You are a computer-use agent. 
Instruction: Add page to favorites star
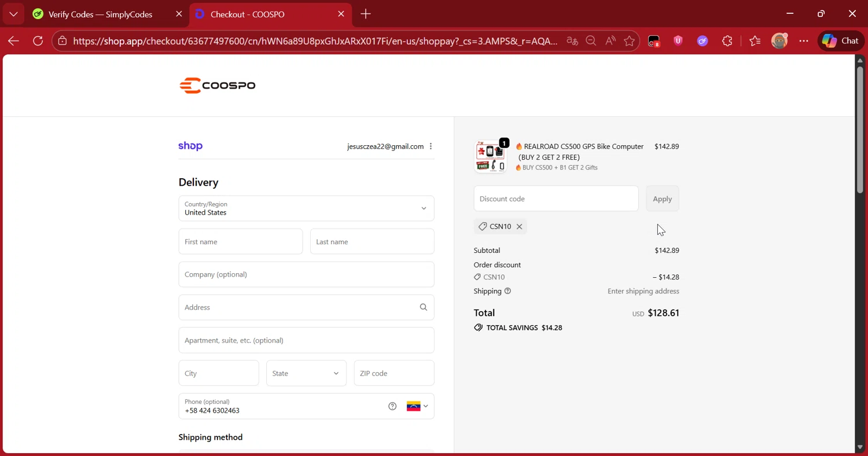tap(630, 41)
